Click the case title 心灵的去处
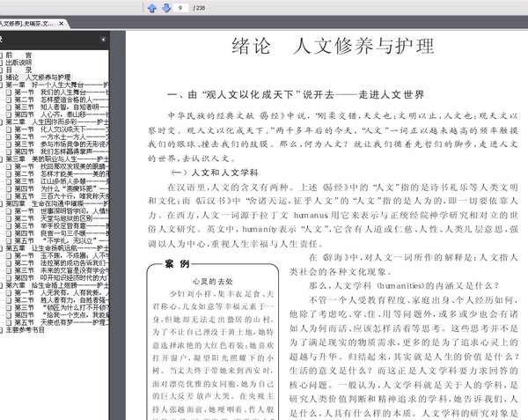 pyautogui.click(x=212, y=281)
